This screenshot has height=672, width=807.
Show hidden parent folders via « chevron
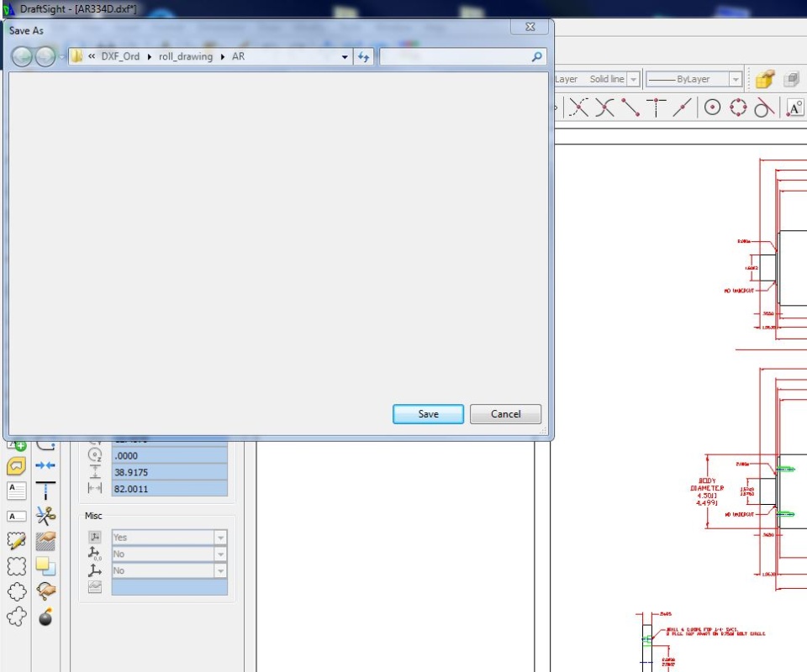click(91, 56)
